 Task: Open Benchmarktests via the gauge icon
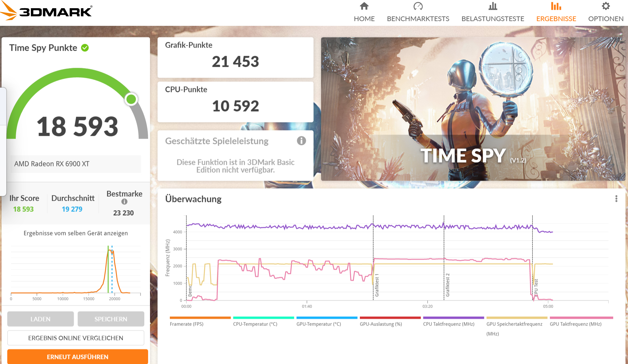418,6
